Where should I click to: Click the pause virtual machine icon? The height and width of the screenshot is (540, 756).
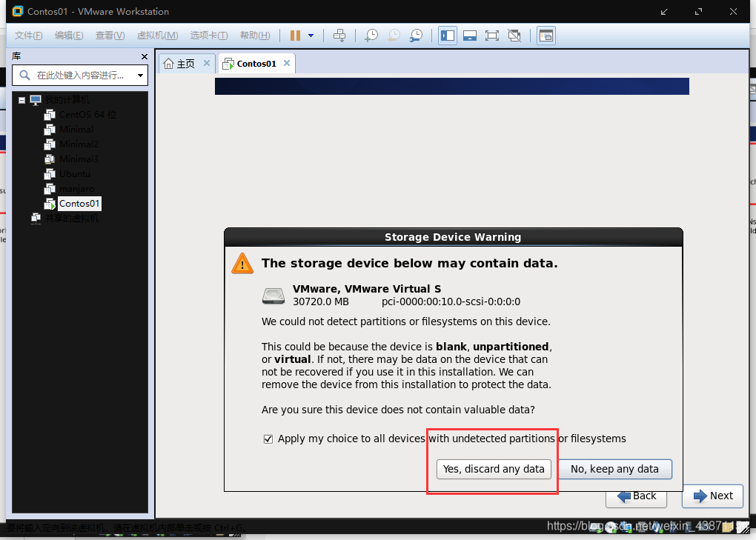click(295, 35)
